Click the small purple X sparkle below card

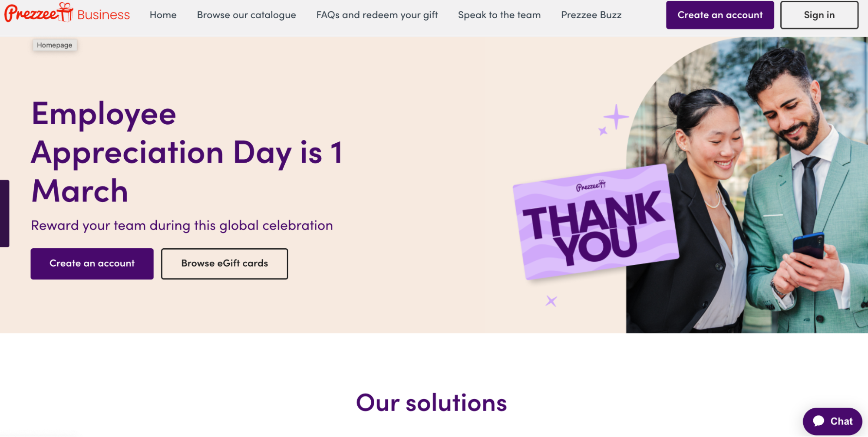[551, 301]
